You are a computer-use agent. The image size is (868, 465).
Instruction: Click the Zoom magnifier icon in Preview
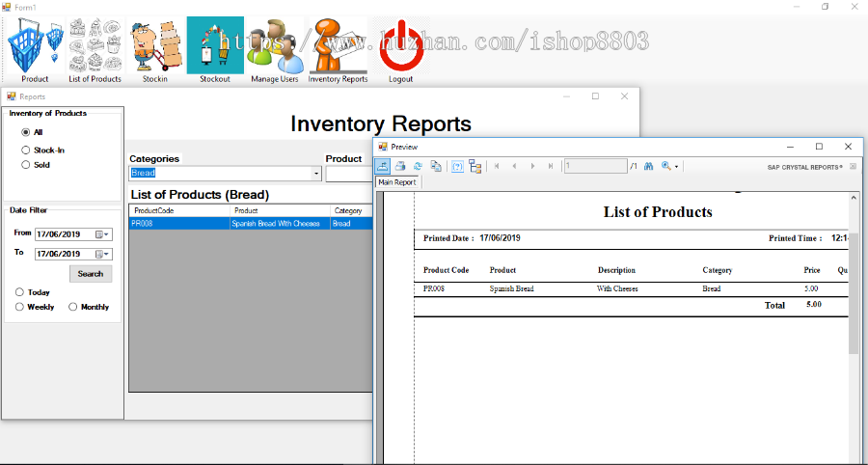pos(665,166)
